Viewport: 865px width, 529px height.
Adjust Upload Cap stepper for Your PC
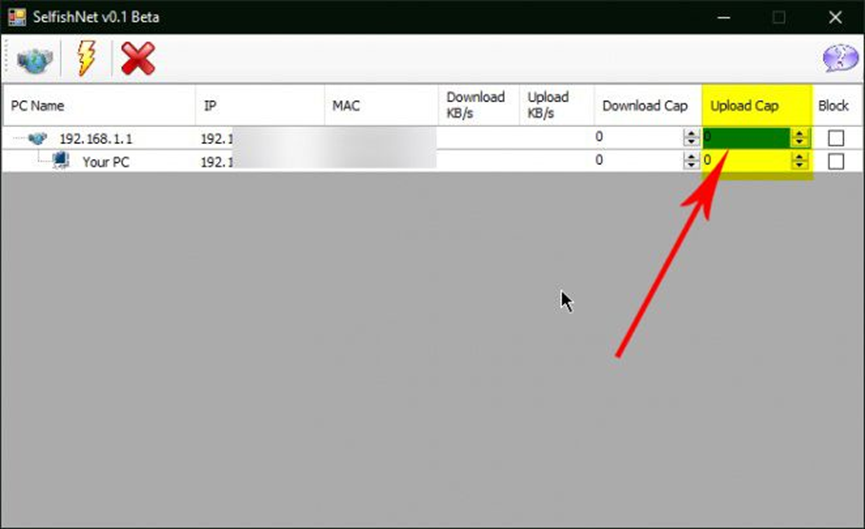799,161
